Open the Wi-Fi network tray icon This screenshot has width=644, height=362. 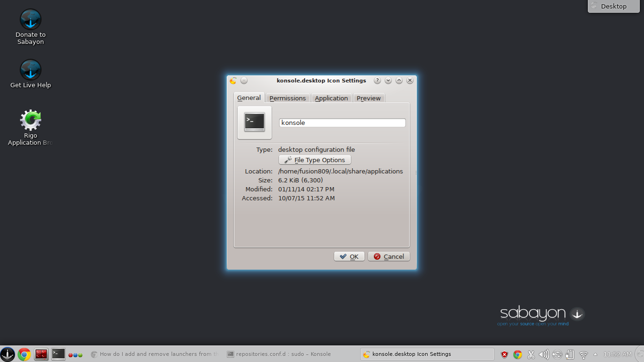(x=584, y=355)
